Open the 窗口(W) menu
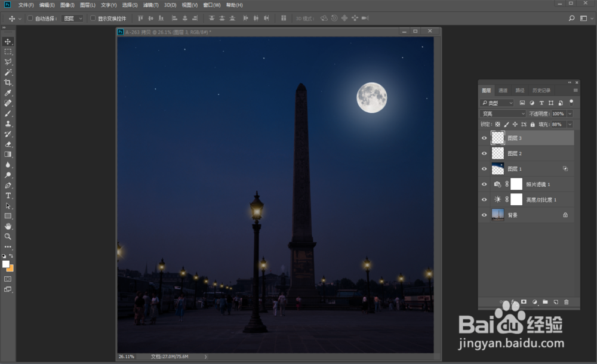This screenshot has height=364, width=597. [x=212, y=5]
